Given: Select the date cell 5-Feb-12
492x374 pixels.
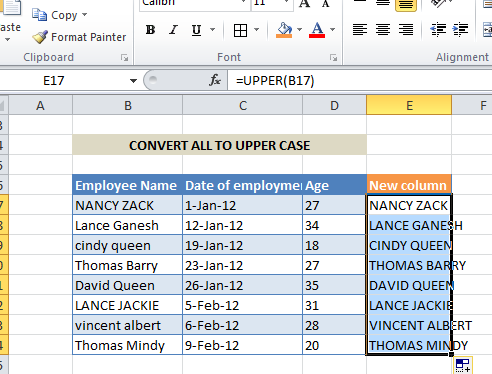Looking at the screenshot, I should pos(243,305).
